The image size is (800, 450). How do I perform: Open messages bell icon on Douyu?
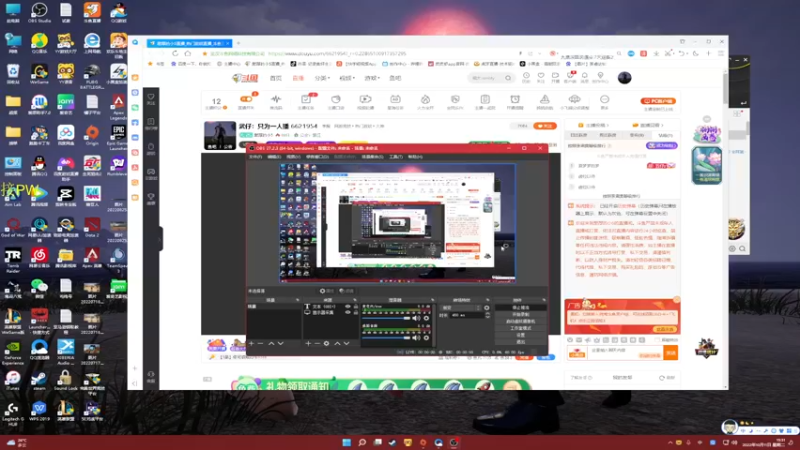point(585,77)
